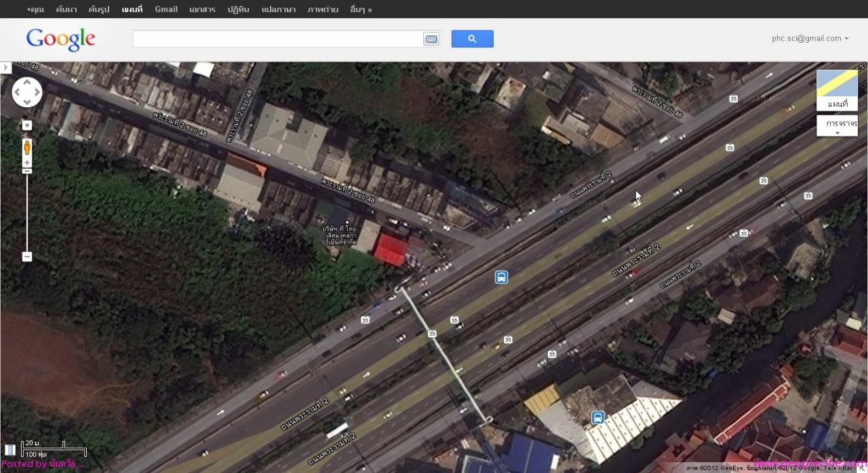Click the บริษัท ที ไทย business label

(340, 235)
